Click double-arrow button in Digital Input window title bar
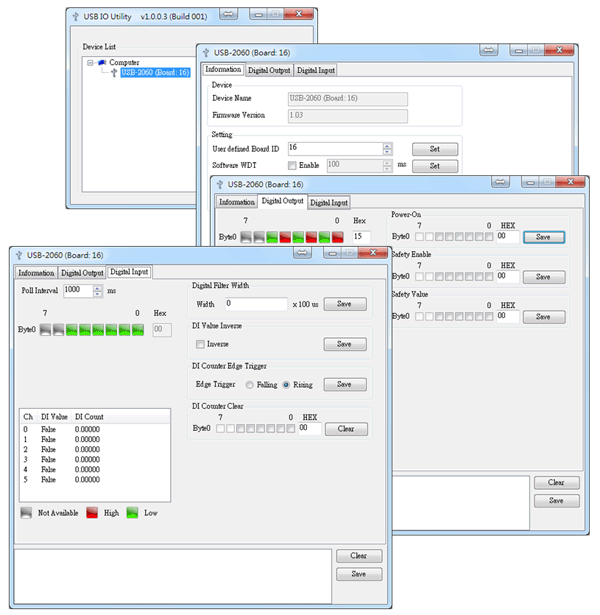The width and height of the screenshot is (600, 615). (302, 253)
